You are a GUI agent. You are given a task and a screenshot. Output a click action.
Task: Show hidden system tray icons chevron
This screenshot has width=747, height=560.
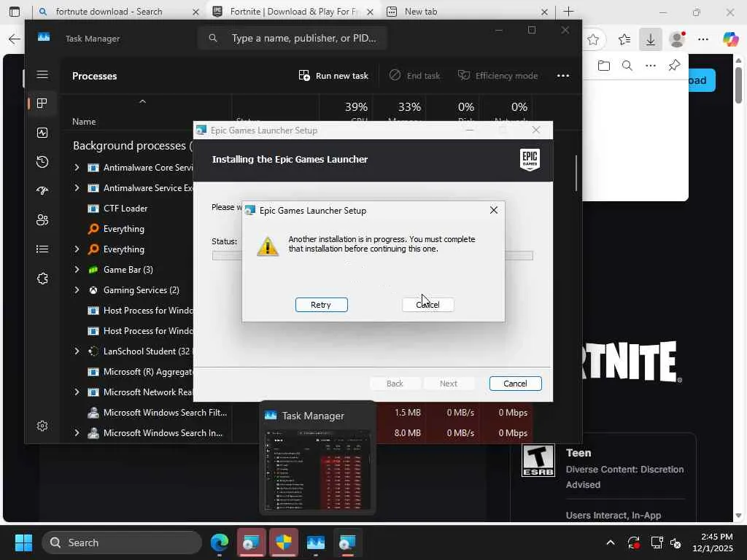tap(611, 542)
